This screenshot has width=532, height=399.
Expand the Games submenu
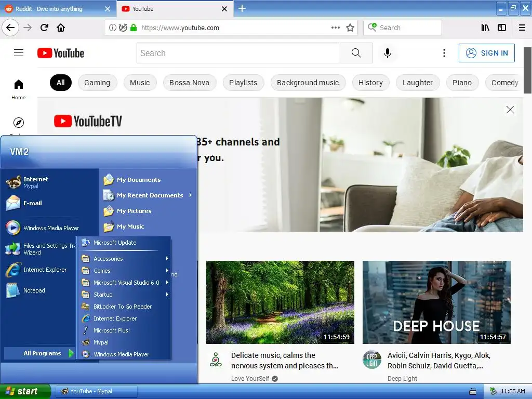coord(125,271)
